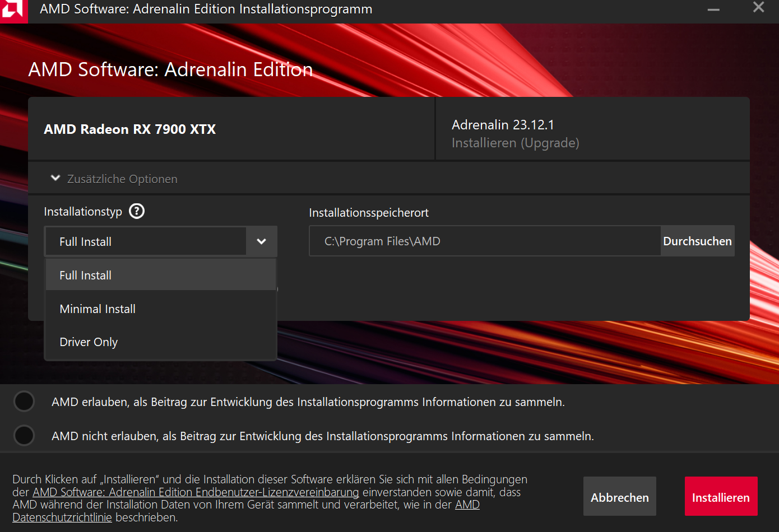This screenshot has width=779, height=532.
Task: Open the Installationstyp help tooltip
Action: pos(136,211)
